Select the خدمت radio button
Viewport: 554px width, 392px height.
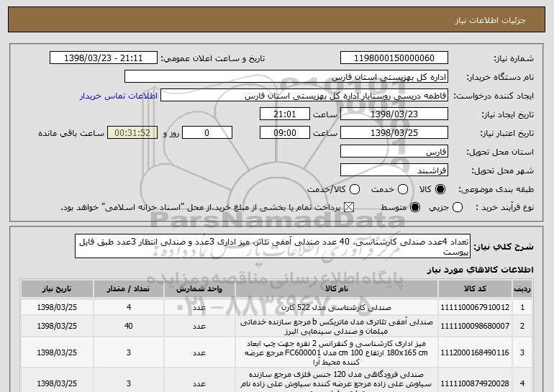click(x=403, y=189)
